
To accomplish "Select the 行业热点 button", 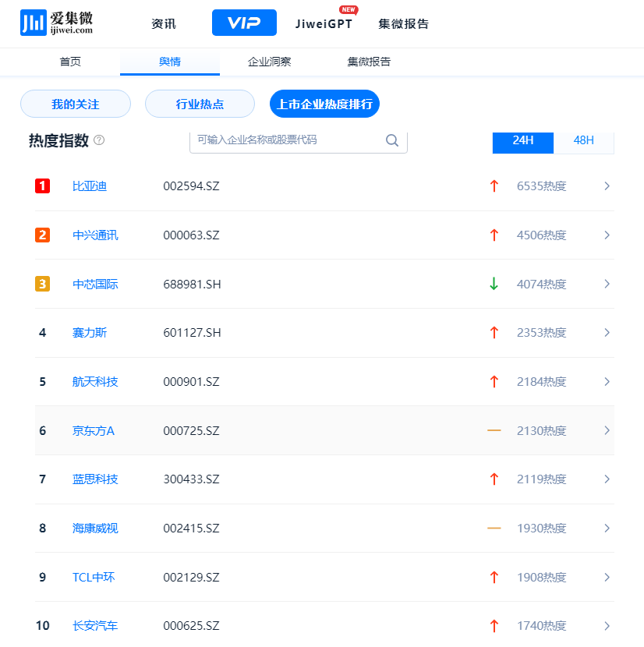I will click(x=200, y=104).
